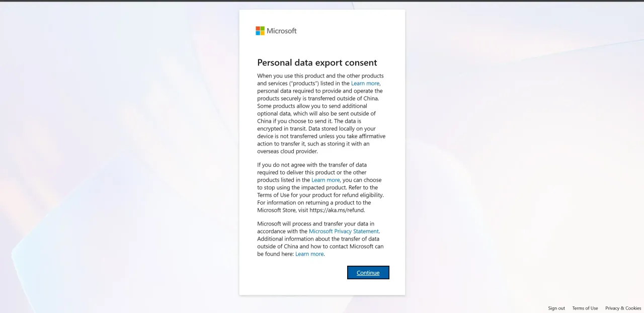Continue past the data export consent
Screen dimensions: 644x313
368,272
